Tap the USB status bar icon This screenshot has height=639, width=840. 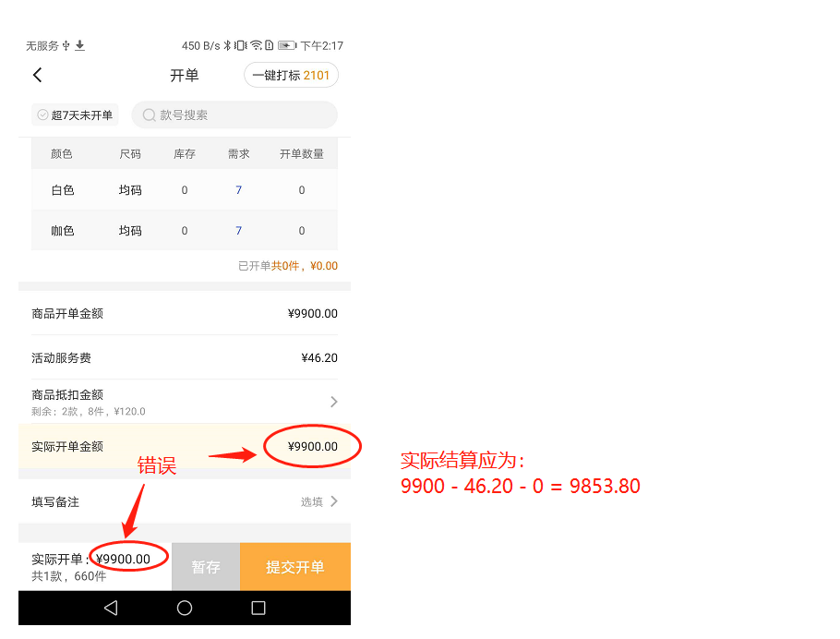point(66,45)
